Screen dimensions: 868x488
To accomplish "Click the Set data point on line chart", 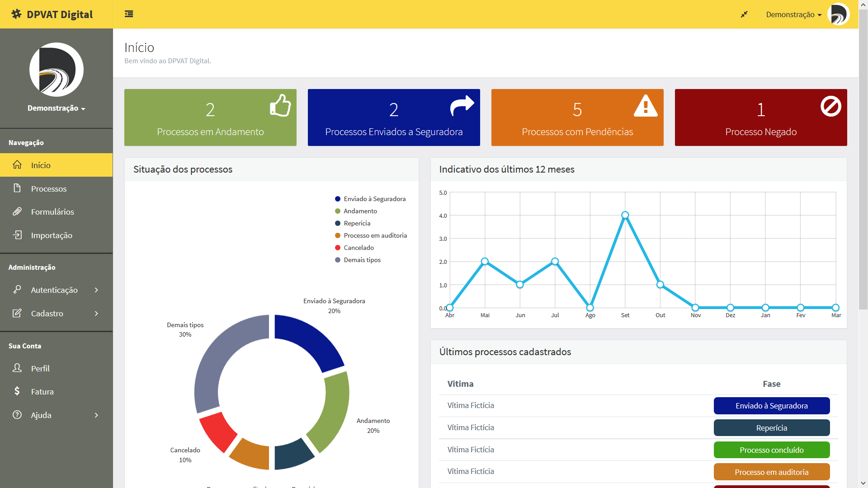I will point(625,216).
